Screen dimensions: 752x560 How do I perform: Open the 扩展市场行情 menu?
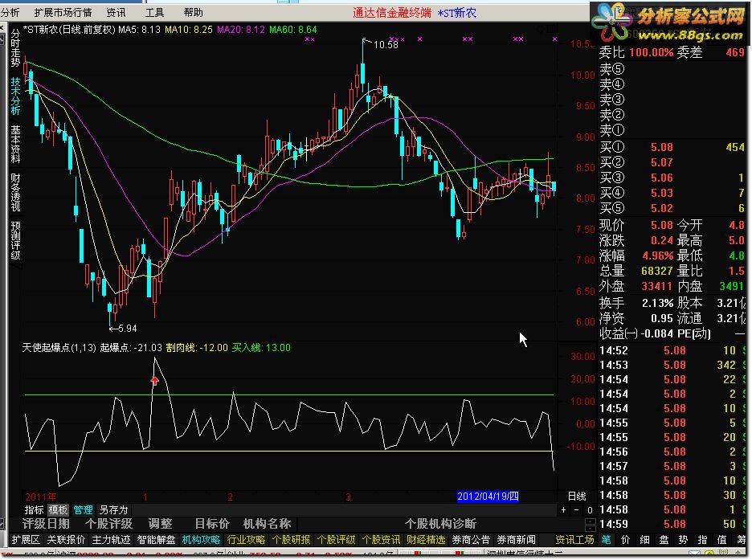[63, 13]
